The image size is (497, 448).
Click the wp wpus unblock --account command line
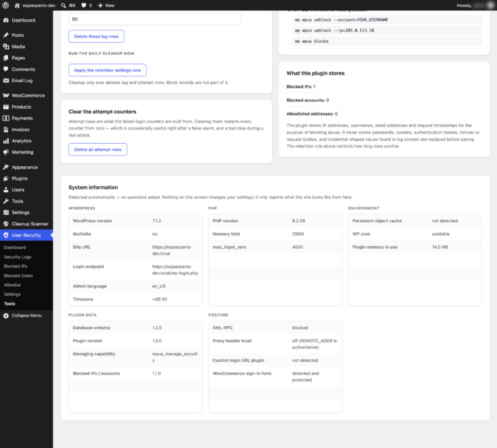pos(387,19)
